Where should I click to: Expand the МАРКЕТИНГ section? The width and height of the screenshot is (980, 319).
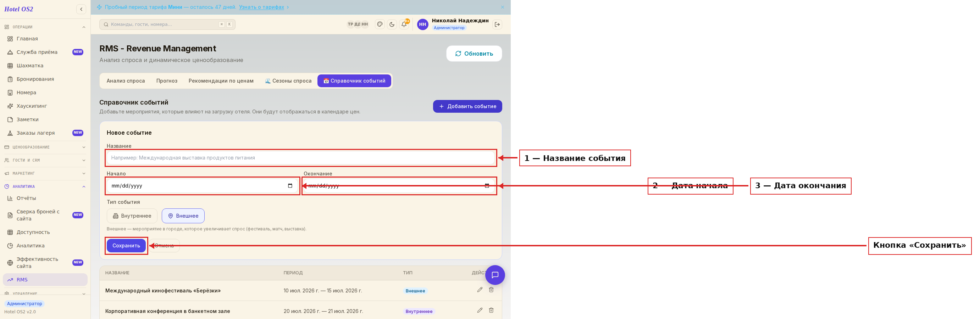click(45, 173)
